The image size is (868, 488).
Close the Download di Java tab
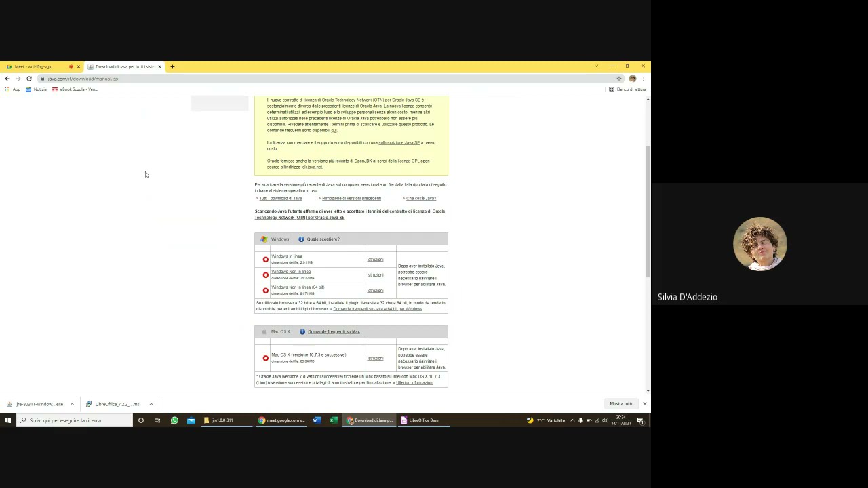tap(159, 67)
